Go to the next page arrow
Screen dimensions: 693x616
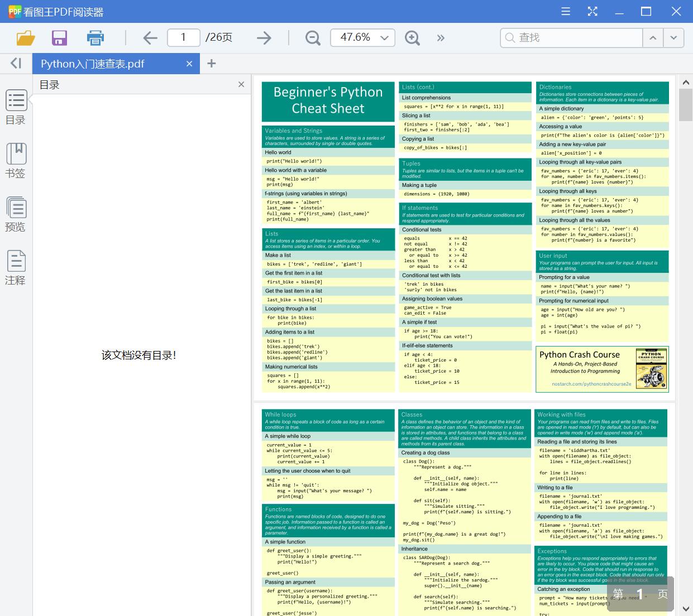coord(264,38)
